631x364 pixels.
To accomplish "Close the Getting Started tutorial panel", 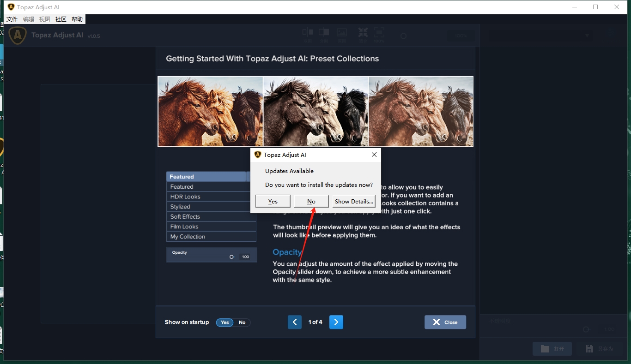I will pos(445,322).
